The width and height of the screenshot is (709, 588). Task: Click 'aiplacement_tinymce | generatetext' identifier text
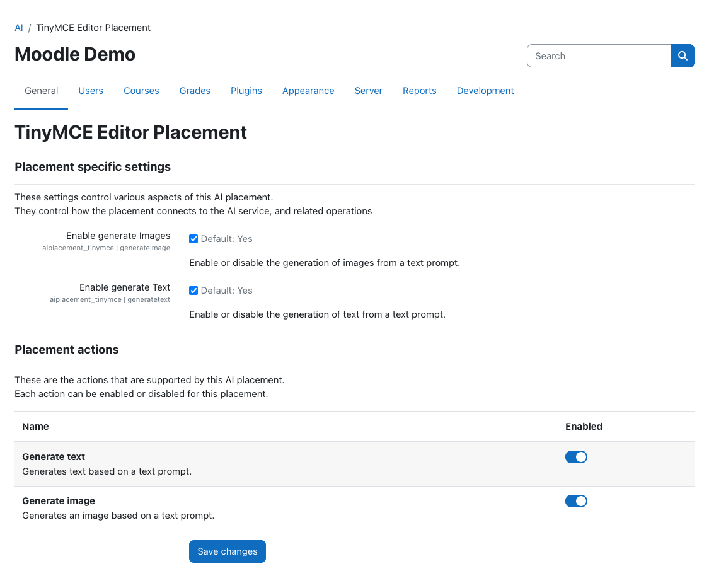pyautogui.click(x=110, y=299)
